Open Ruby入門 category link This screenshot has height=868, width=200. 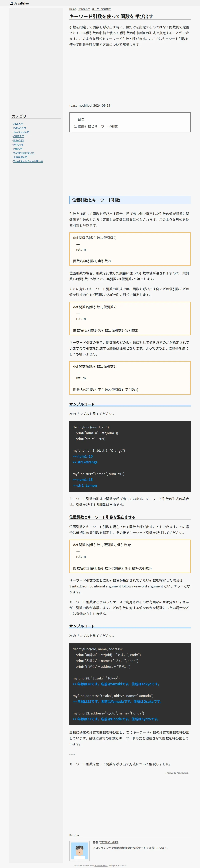pyautogui.click(x=18, y=141)
